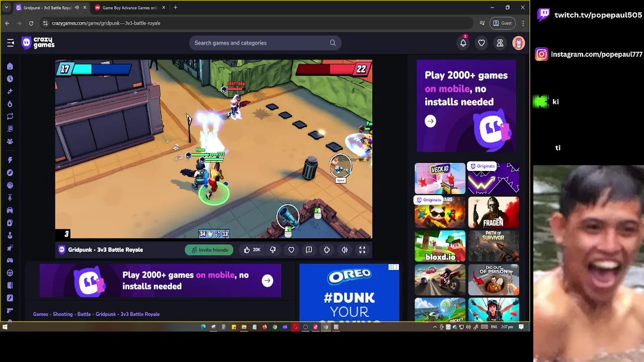Open Popular games flame icon
644x362 pixels.
(10, 104)
